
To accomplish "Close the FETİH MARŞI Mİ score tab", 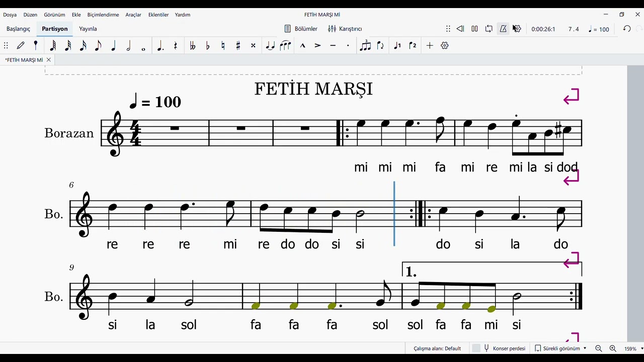I will coord(49,60).
